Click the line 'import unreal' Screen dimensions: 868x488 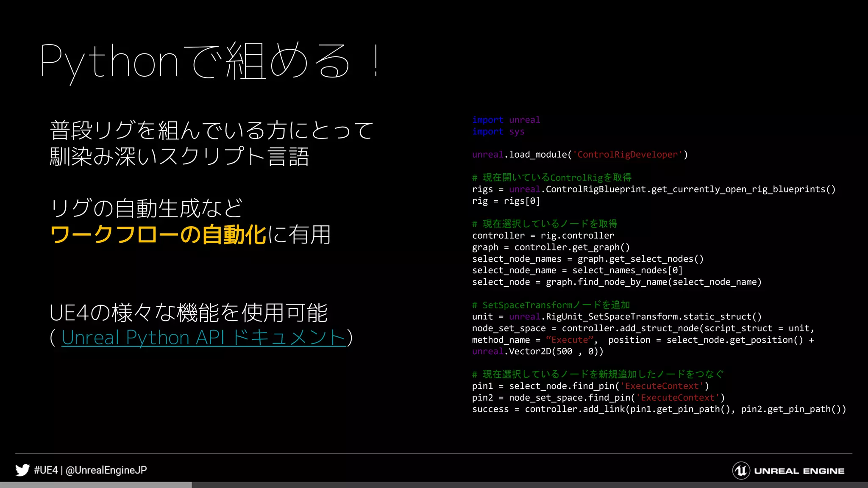point(506,120)
